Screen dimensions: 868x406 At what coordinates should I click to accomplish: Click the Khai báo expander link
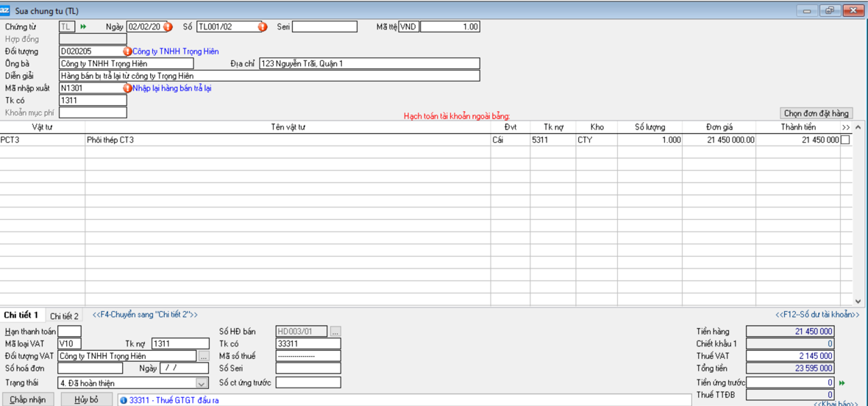coord(836,404)
